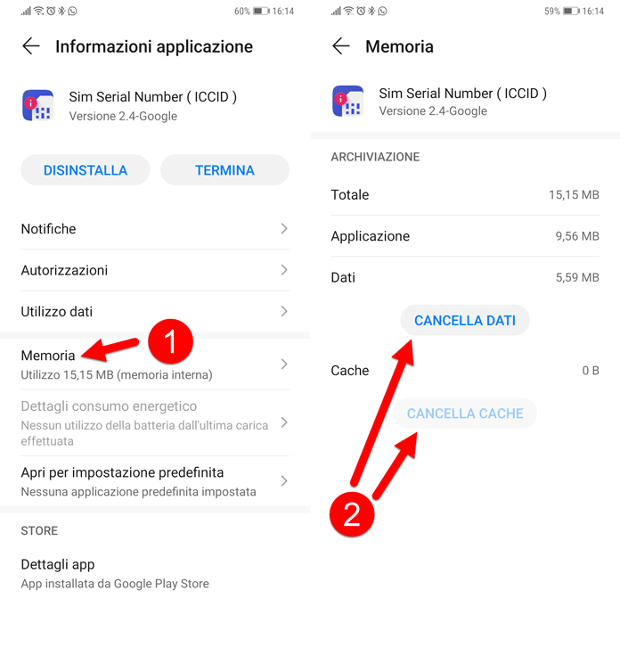Image resolution: width=620 pixels, height=672 pixels.
Task: Open the Notifiche settings row
Action: tap(154, 229)
